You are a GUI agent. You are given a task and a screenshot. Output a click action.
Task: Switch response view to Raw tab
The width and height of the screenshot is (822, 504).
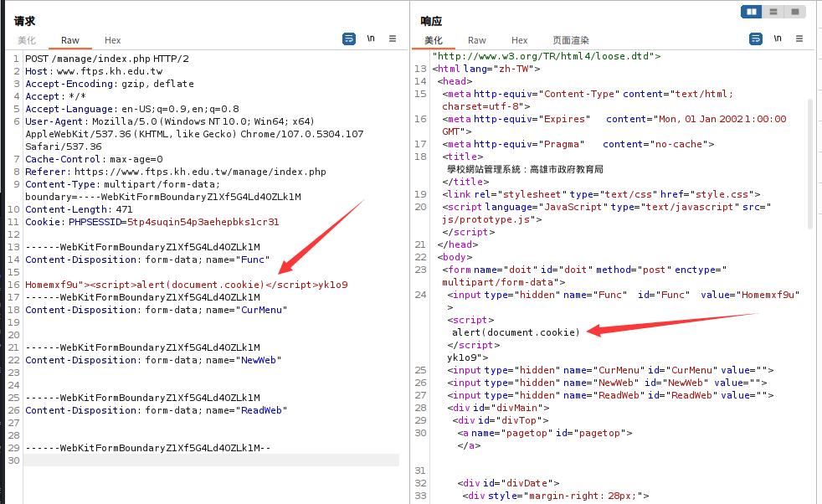[476, 40]
